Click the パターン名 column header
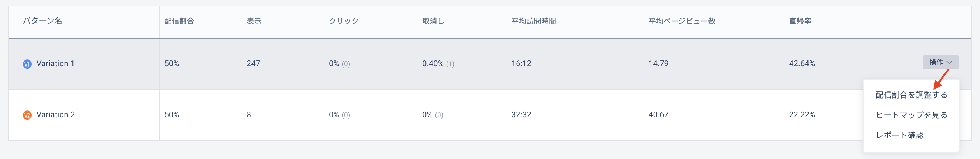This screenshot has width=980, height=159. [43, 21]
